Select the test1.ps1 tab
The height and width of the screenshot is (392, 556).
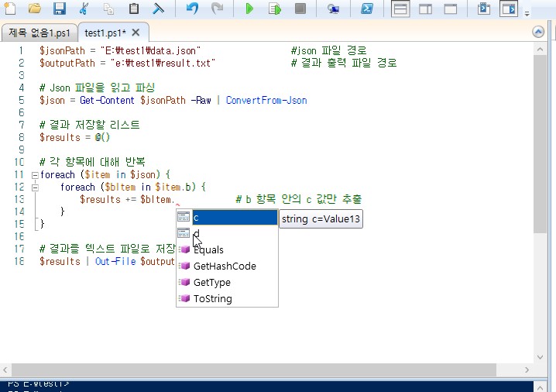[105, 33]
